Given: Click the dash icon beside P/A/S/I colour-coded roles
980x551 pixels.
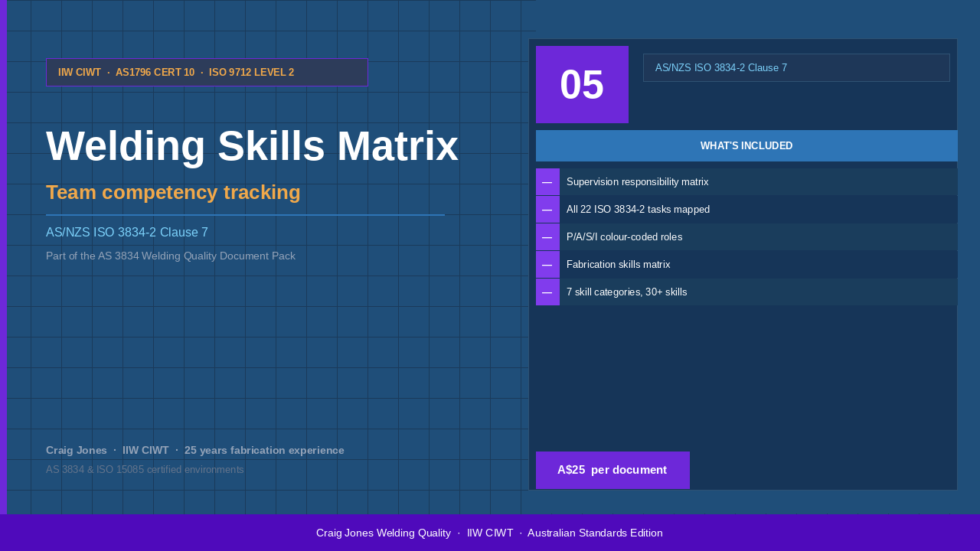Looking at the screenshot, I should click(x=547, y=237).
